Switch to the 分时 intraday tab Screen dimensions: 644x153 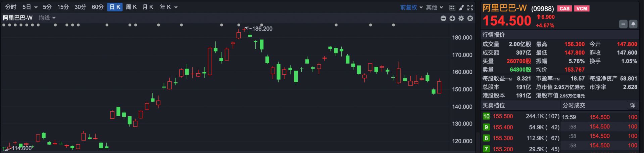tap(11, 7)
